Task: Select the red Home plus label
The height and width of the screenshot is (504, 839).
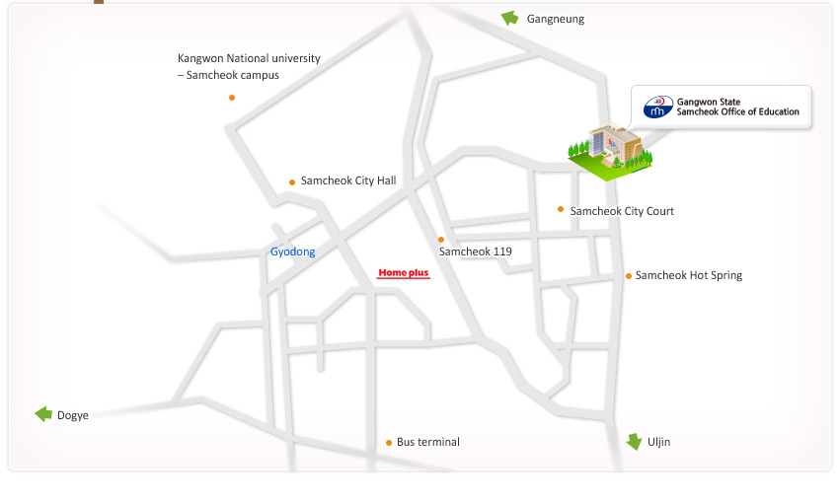Action: click(404, 273)
